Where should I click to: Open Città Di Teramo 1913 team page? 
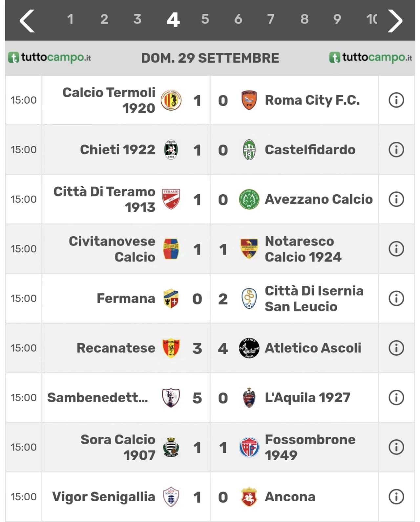[x=104, y=199]
